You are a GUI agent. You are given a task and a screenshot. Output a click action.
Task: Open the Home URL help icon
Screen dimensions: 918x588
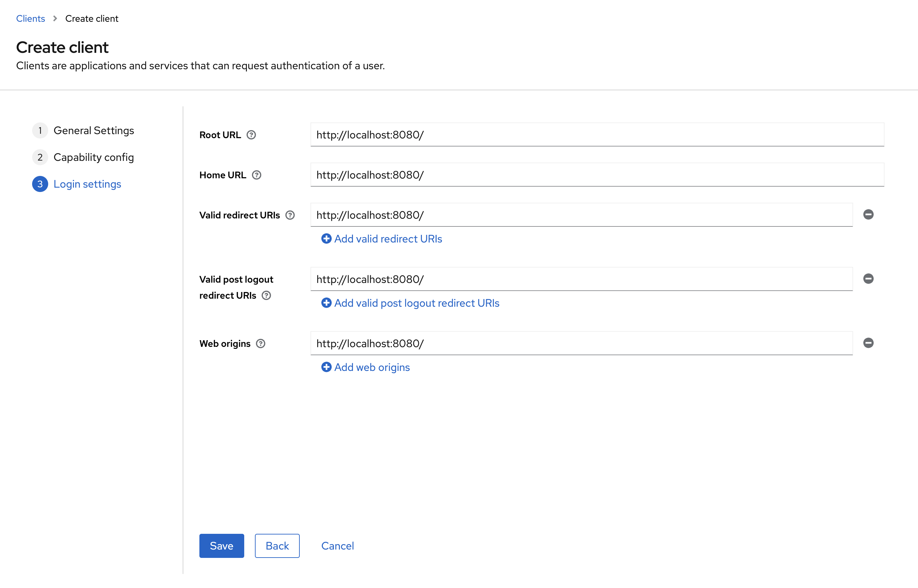tap(257, 175)
